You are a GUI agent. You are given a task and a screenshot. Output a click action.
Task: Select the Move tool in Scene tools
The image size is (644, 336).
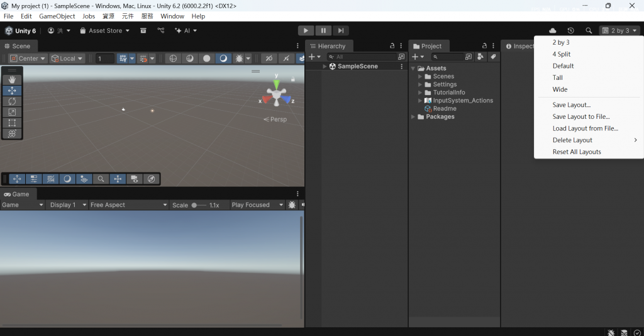click(12, 91)
